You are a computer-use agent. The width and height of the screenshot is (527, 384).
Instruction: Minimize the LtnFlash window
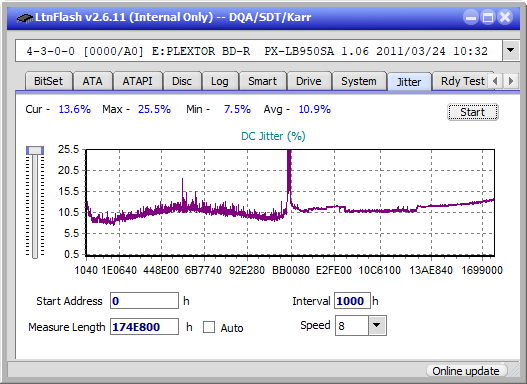tap(471, 17)
